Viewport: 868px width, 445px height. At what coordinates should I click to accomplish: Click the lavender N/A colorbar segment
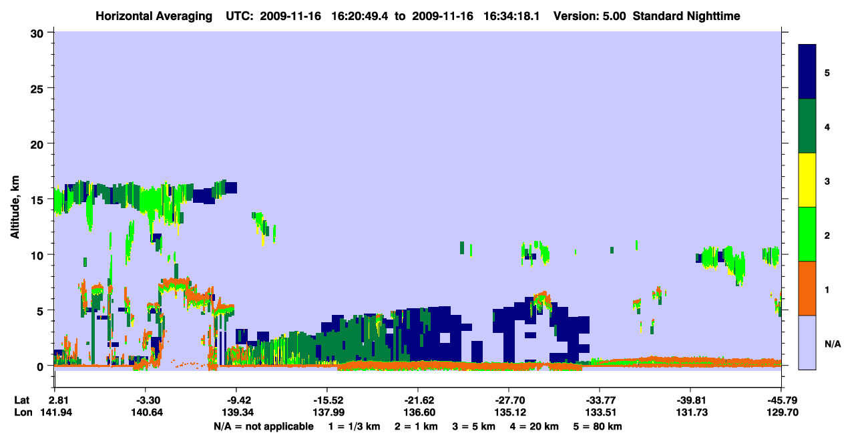coord(807,342)
